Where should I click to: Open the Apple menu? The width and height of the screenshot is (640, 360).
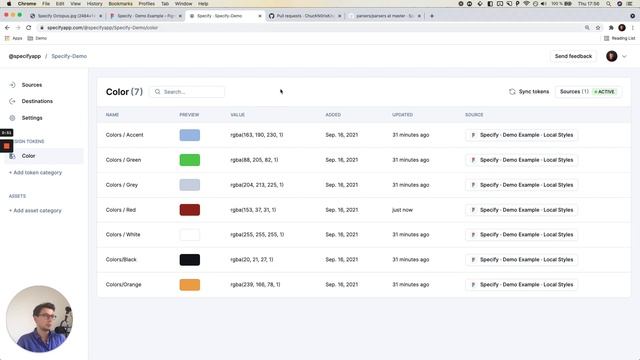[x=9, y=4]
